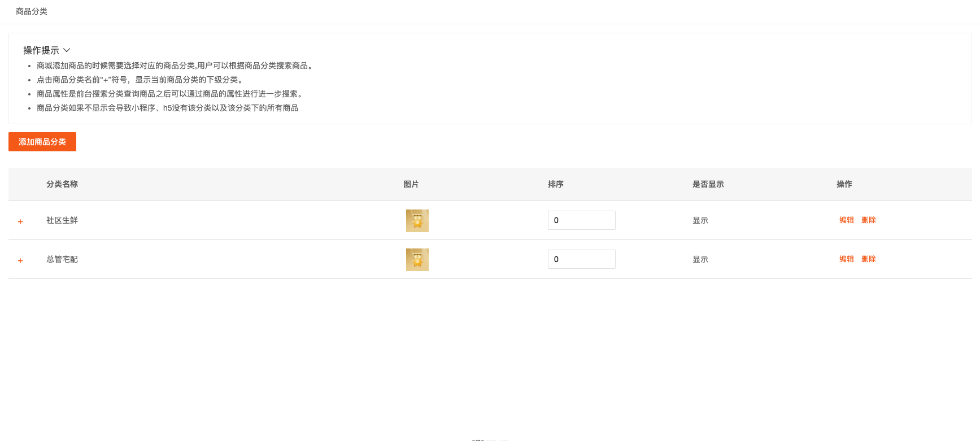Open the 总管宅配 category thumbnail image
This screenshot has width=980, height=441.
(x=417, y=260)
